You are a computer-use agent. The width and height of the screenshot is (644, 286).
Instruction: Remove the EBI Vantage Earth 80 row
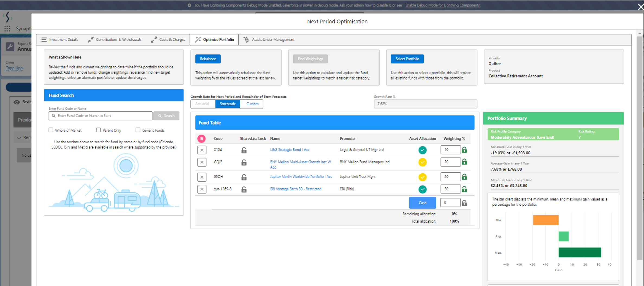click(x=202, y=189)
